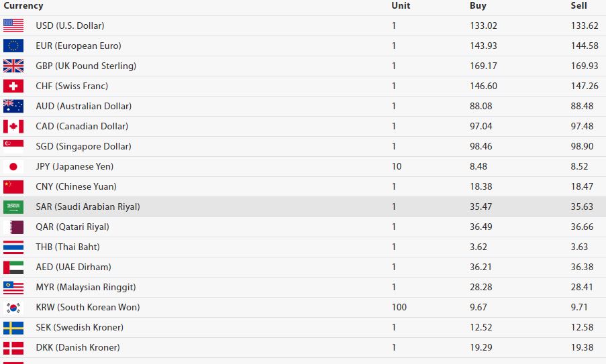
Task: Click the Swiss flag icon
Action: pyautogui.click(x=13, y=86)
